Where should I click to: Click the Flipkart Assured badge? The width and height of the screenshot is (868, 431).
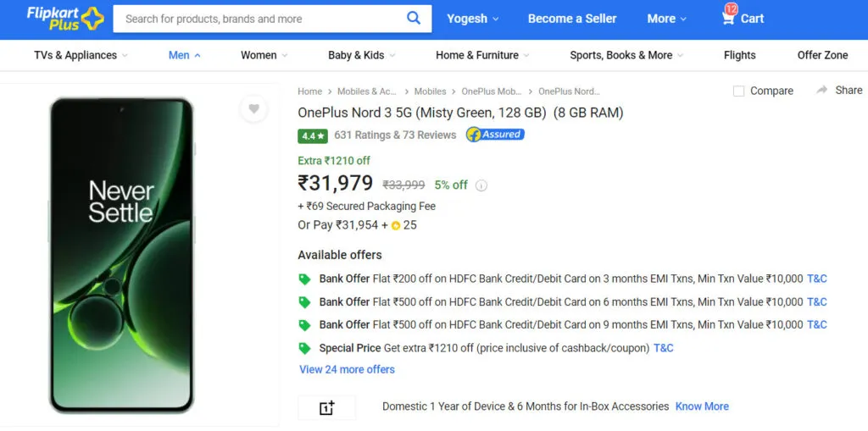click(x=495, y=135)
